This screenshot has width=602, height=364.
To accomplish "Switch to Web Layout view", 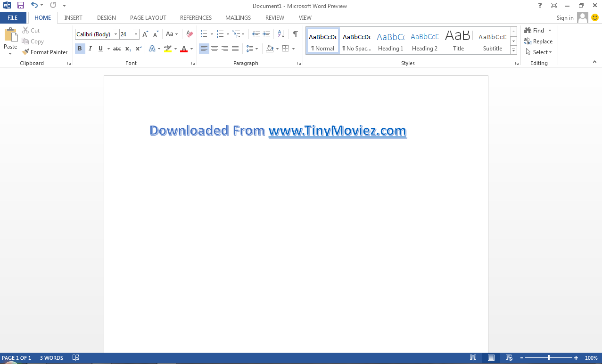I will click(x=509, y=358).
